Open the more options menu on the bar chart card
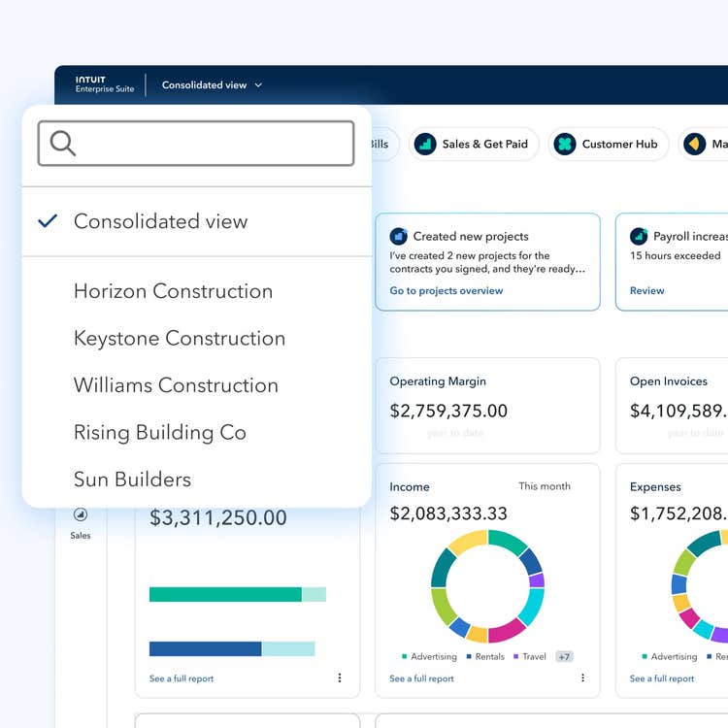 [x=340, y=678]
